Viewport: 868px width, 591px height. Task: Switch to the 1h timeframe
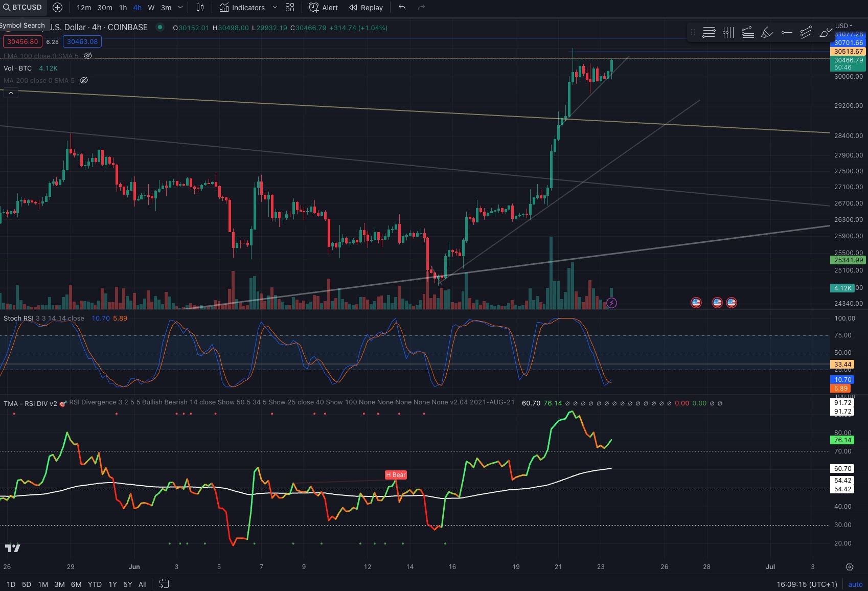click(122, 8)
